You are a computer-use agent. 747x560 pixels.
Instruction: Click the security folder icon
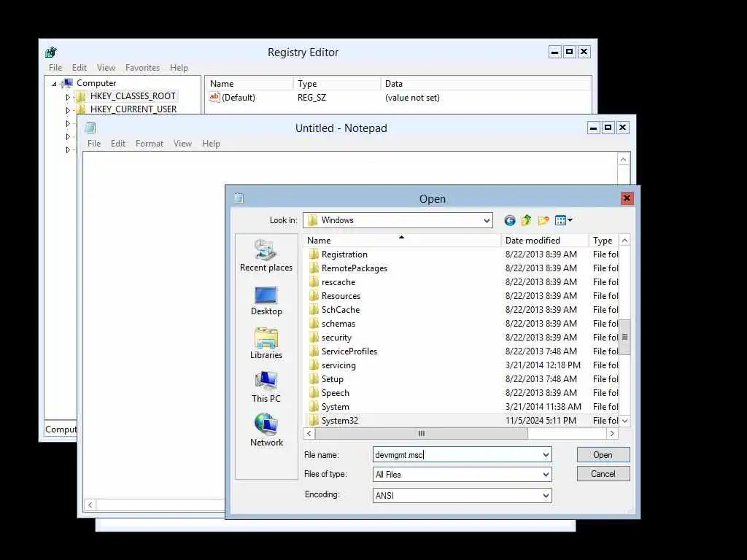(x=314, y=337)
